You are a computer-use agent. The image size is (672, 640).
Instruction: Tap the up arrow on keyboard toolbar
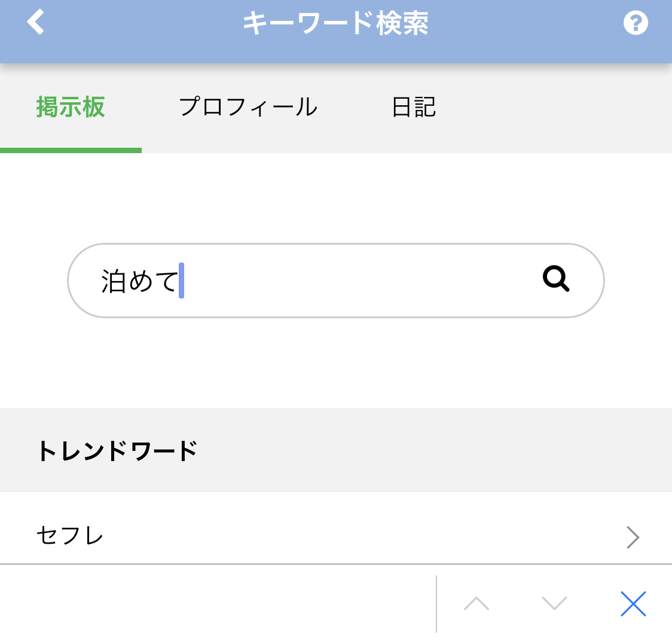pyautogui.click(x=476, y=604)
